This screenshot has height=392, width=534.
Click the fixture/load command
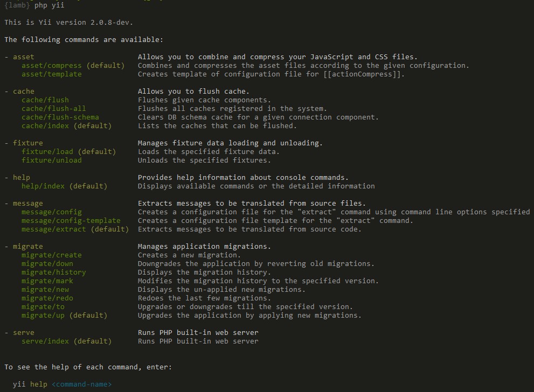coord(47,152)
